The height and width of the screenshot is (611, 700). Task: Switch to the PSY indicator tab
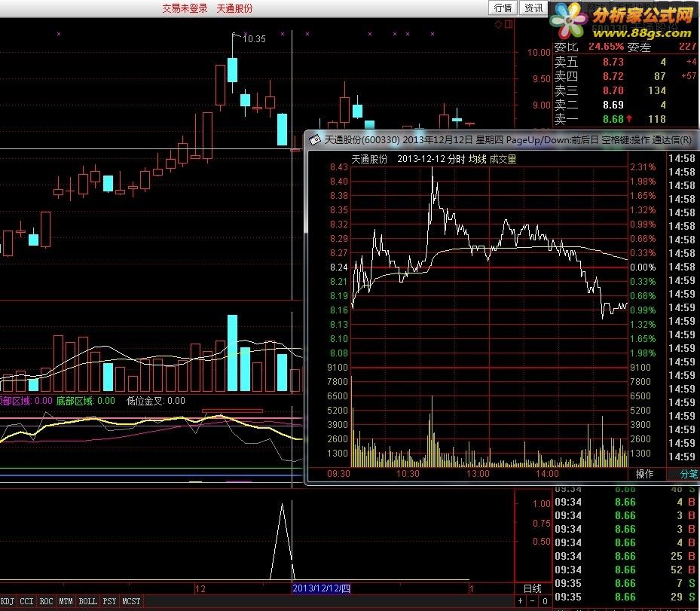coord(109,601)
